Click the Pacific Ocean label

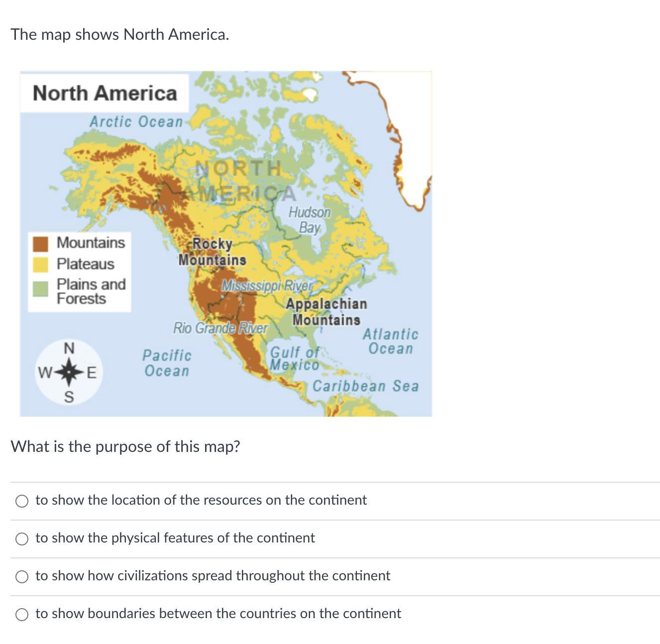(x=167, y=363)
